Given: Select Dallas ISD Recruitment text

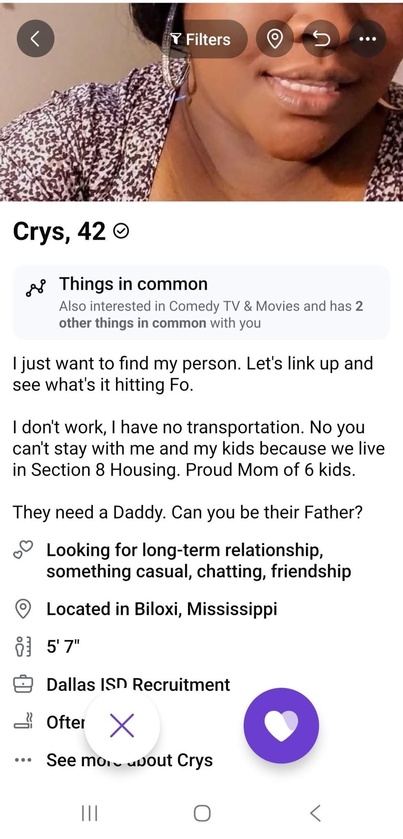Looking at the screenshot, I should (x=138, y=684).
